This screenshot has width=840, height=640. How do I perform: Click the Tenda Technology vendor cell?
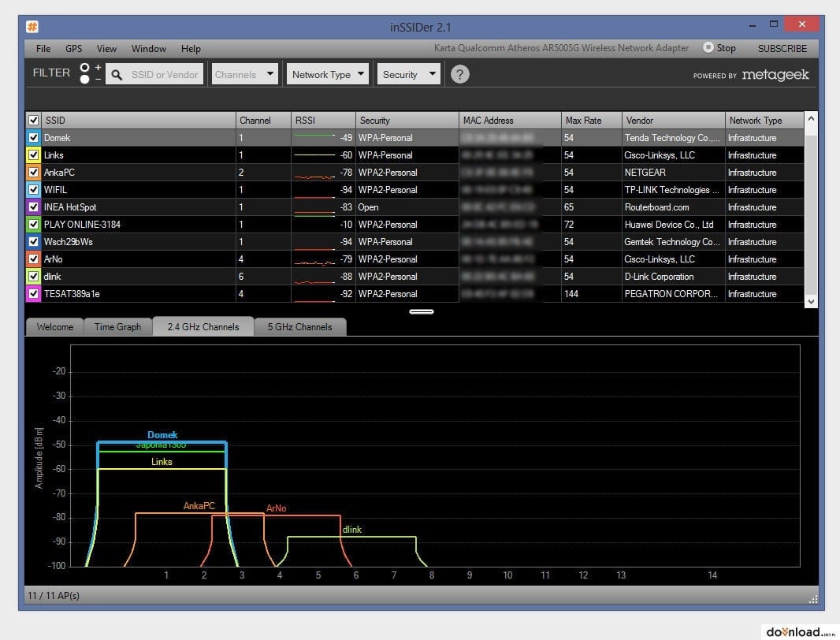pyautogui.click(x=673, y=138)
